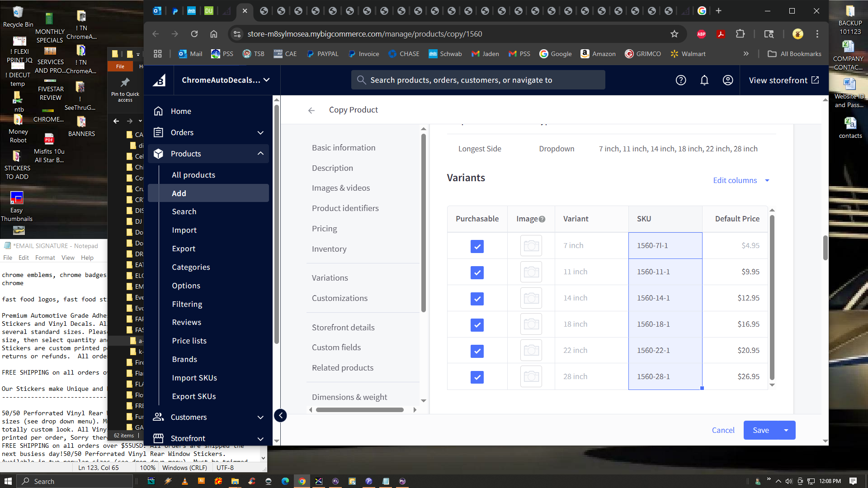Show more bookmarks with the double chevron
868x488 pixels.
746,54
